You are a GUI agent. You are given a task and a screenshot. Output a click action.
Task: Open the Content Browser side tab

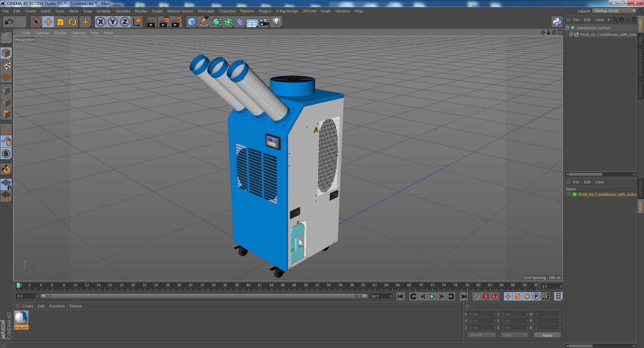pos(641,62)
